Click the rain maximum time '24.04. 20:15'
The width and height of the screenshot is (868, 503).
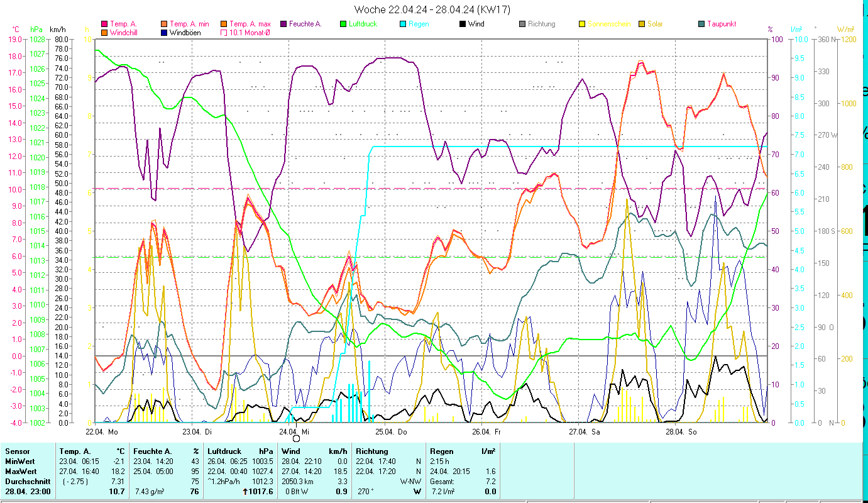click(450, 472)
